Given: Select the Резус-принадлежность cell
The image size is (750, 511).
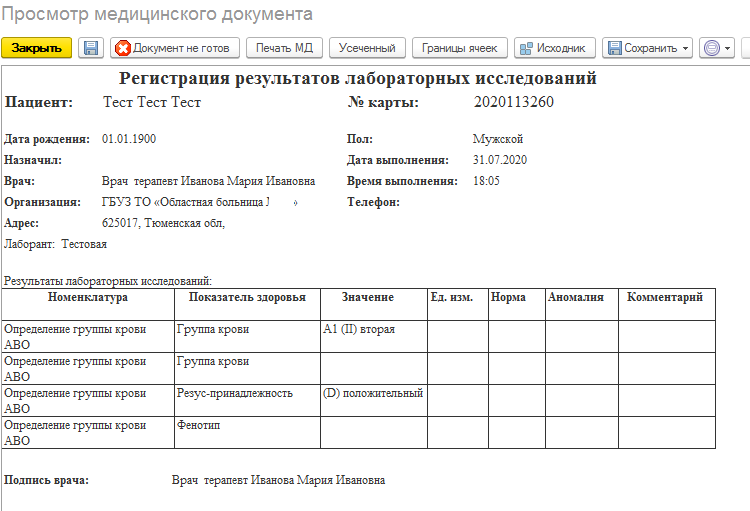Looking at the screenshot, I should (x=234, y=394).
